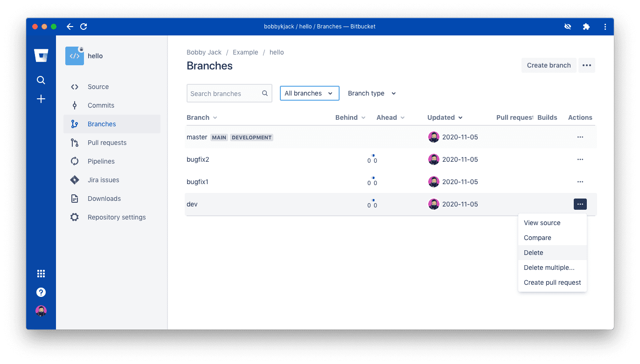
Task: Navigate to Pipelines
Action: (x=112, y=161)
